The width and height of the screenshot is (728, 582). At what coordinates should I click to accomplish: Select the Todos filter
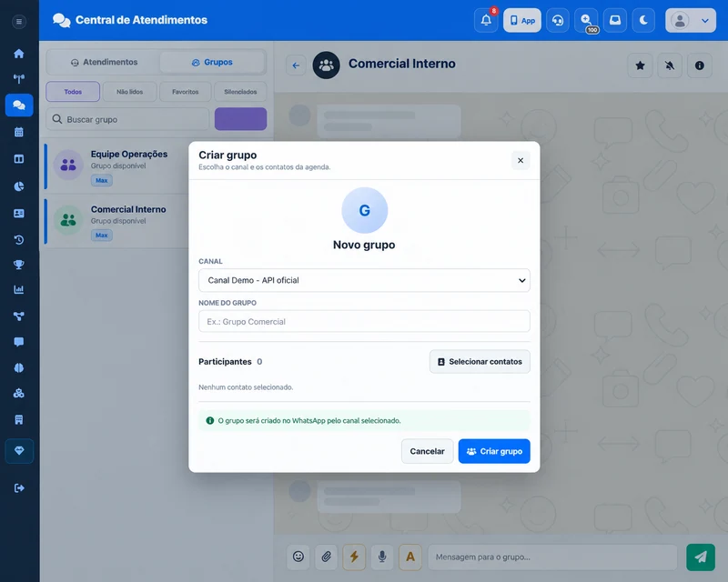coord(73,92)
